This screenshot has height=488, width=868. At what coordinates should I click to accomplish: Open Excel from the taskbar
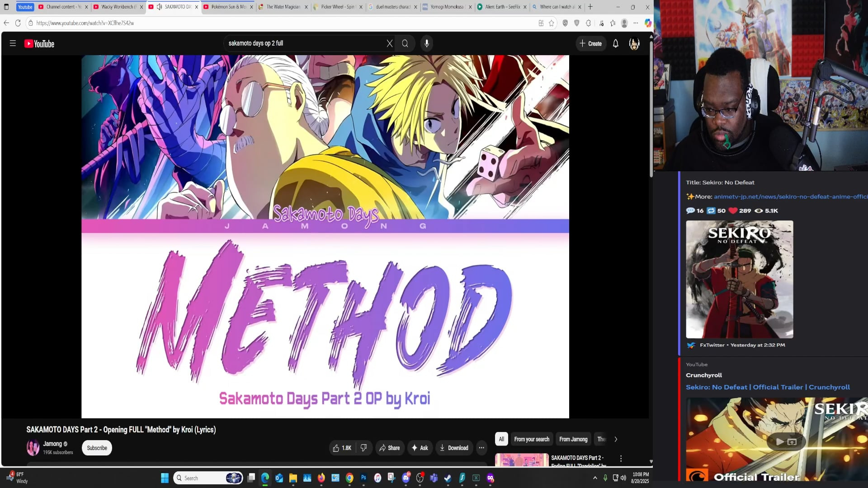[476, 478]
